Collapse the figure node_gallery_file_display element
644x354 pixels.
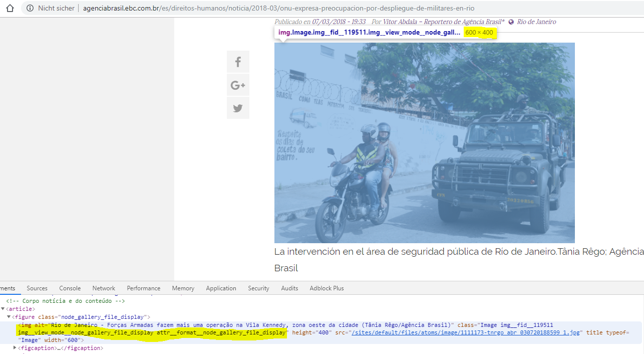coord(9,317)
